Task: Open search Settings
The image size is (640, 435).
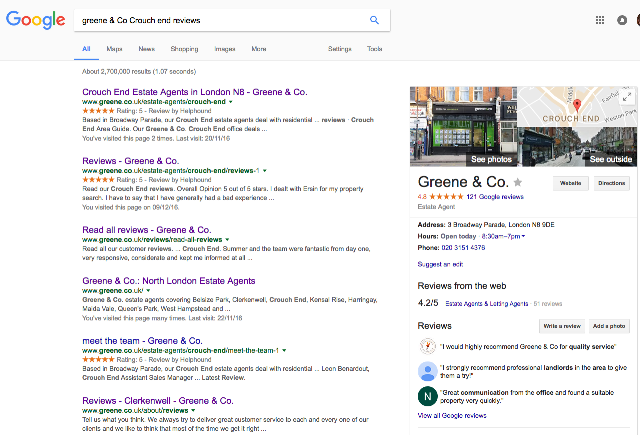Action: point(340,49)
